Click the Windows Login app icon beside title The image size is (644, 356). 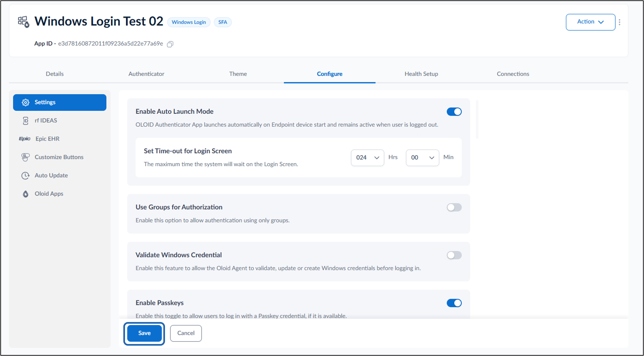click(23, 22)
